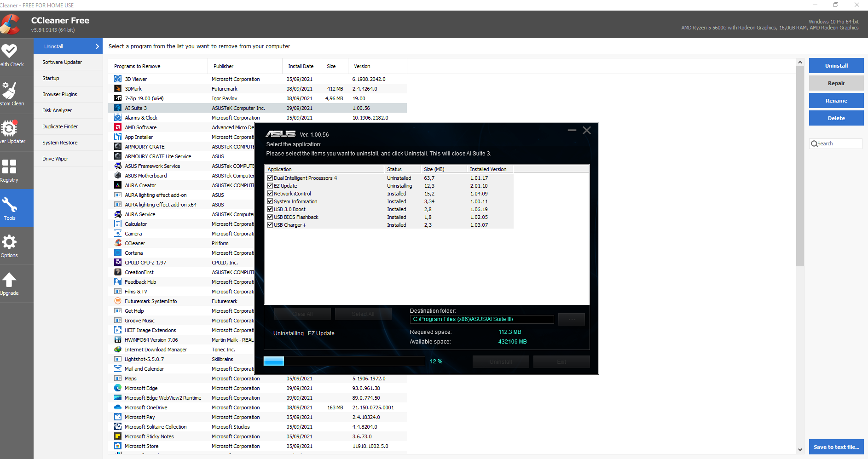
Task: Click the program Search field
Action: coord(838,143)
